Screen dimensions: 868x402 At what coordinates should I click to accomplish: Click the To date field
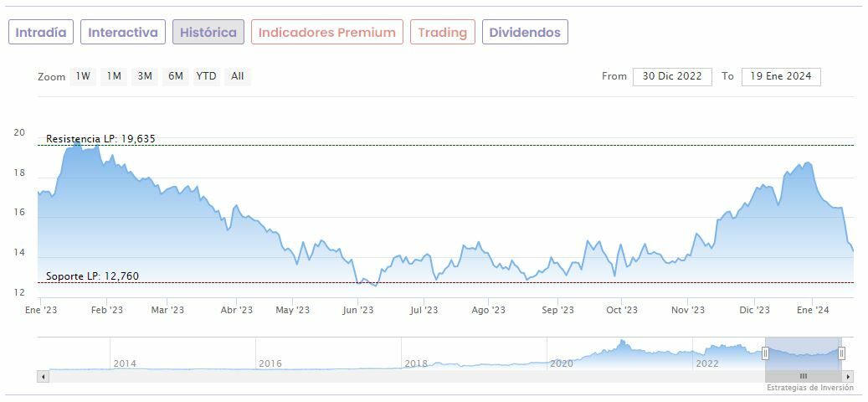pos(780,76)
